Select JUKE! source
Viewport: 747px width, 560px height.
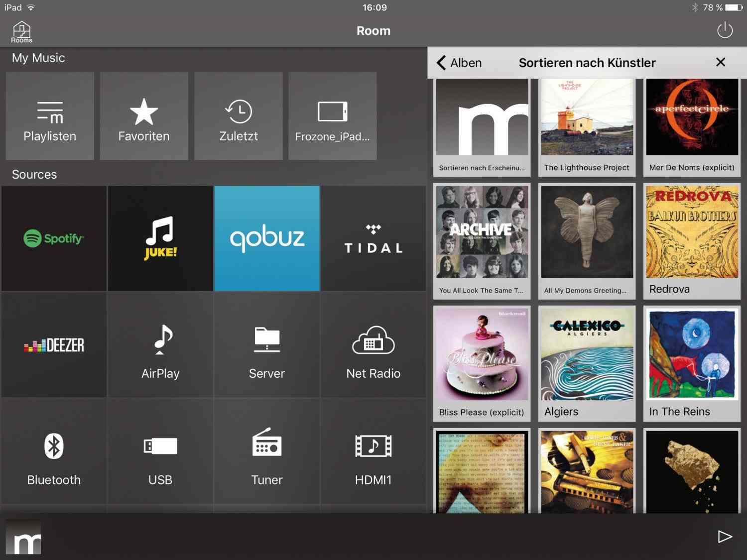click(x=160, y=238)
